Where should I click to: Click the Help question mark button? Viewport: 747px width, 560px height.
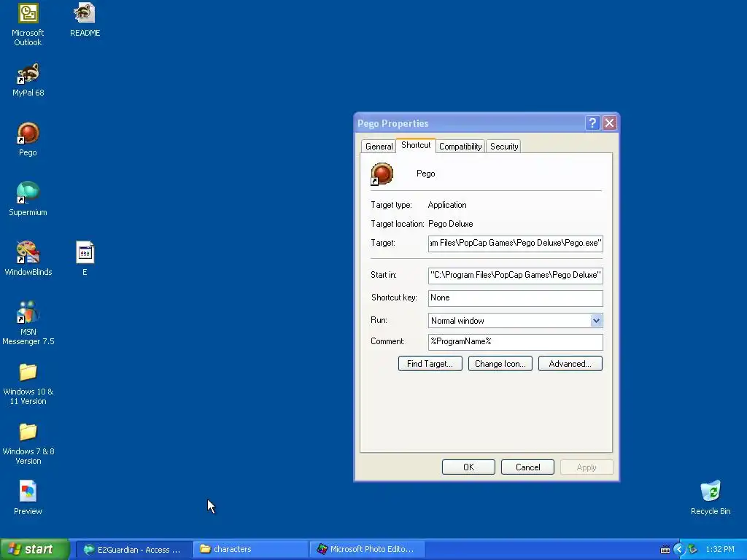pos(592,123)
